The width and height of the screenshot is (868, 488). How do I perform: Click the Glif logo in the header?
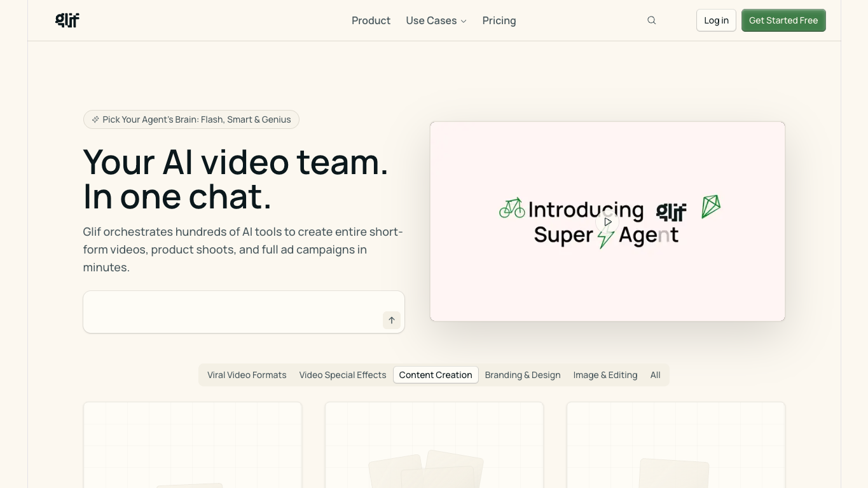67,20
